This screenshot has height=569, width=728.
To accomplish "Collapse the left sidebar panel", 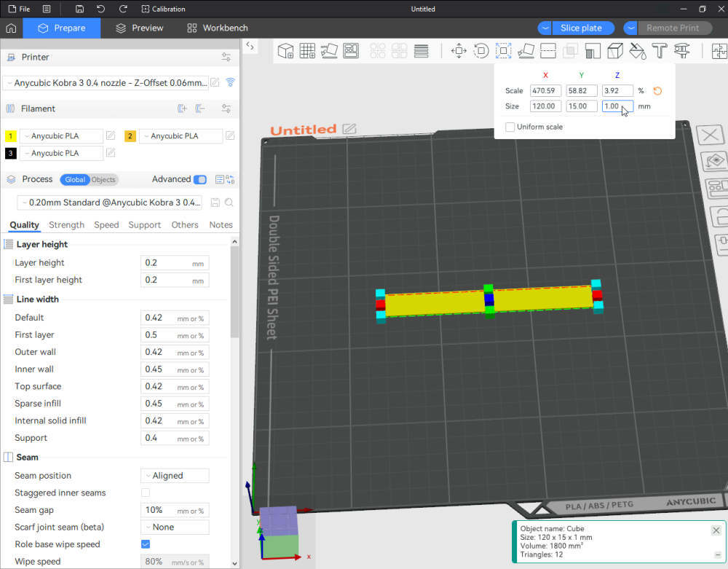I will [x=250, y=45].
